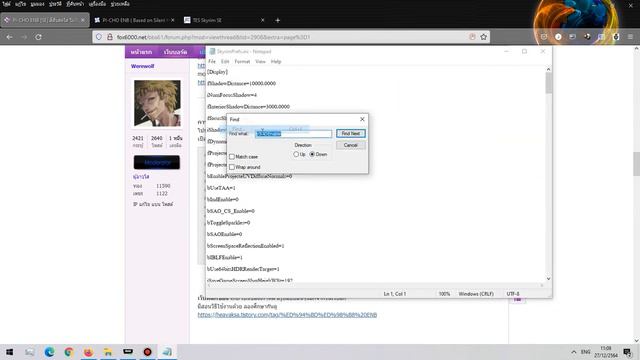Viewport: 640px width, 360px height.
Task: Open File Explorer from the taskbar
Action: pos(108,352)
